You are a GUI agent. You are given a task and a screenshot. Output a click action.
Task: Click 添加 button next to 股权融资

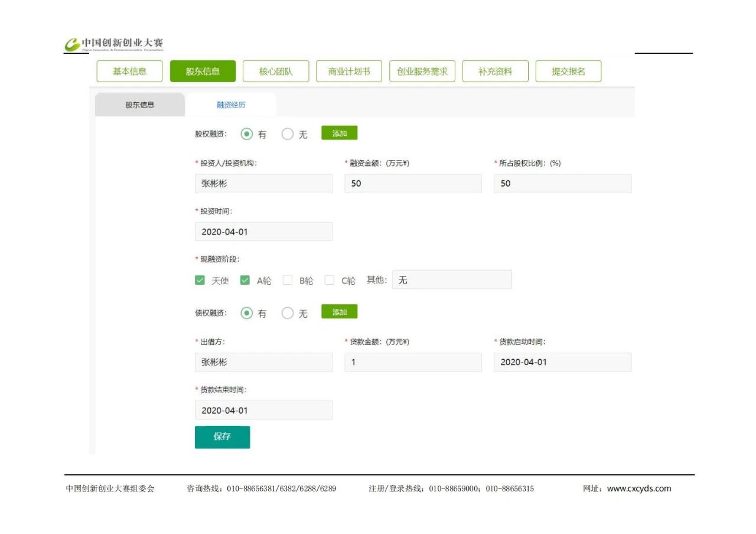click(x=339, y=133)
